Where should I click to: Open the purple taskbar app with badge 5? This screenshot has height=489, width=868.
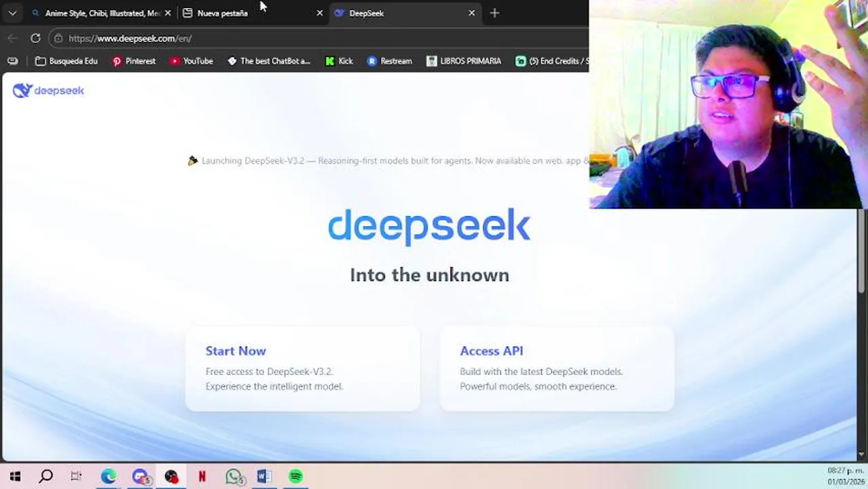click(x=140, y=477)
